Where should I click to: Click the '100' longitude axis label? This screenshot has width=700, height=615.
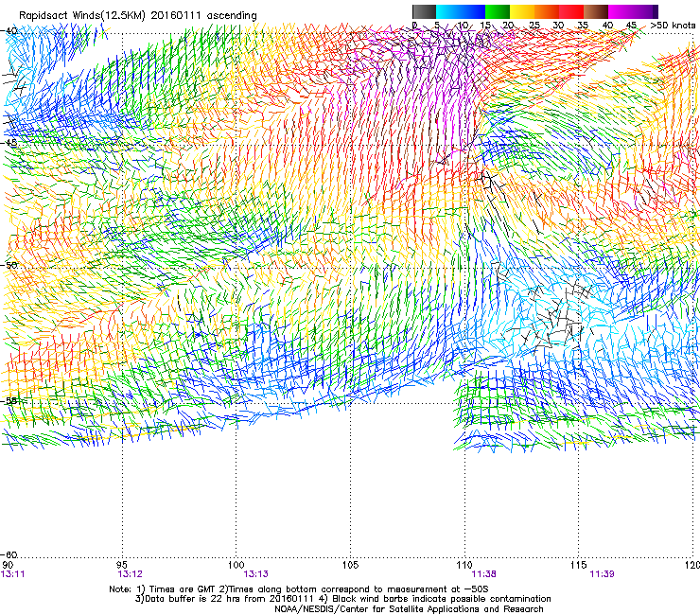tap(236, 565)
